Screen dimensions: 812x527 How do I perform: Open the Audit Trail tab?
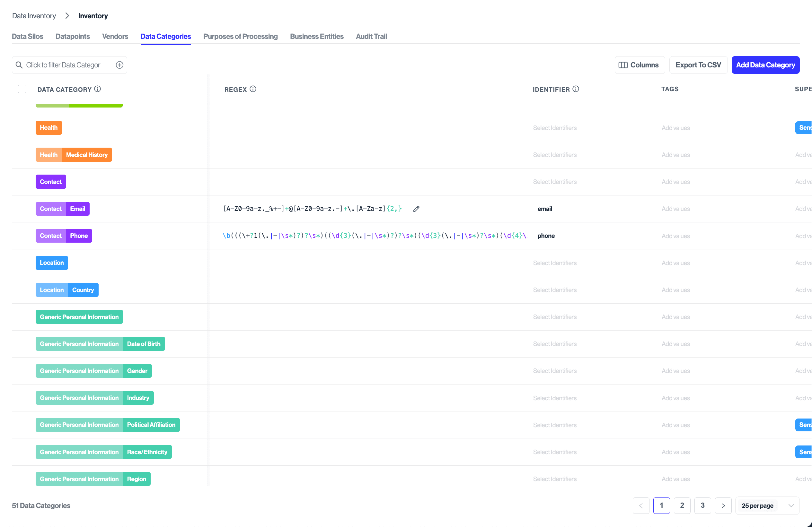[x=371, y=36]
